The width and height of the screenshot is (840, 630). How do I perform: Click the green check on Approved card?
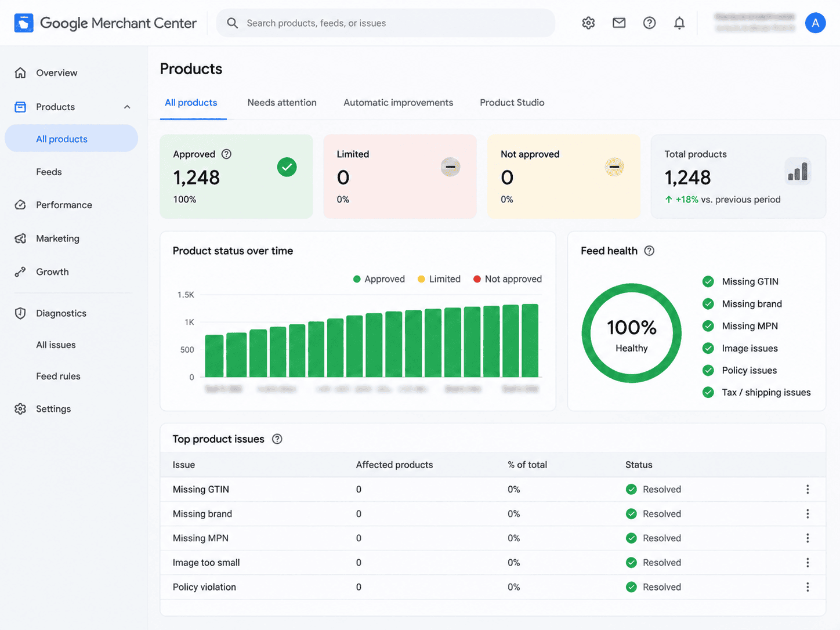287,167
